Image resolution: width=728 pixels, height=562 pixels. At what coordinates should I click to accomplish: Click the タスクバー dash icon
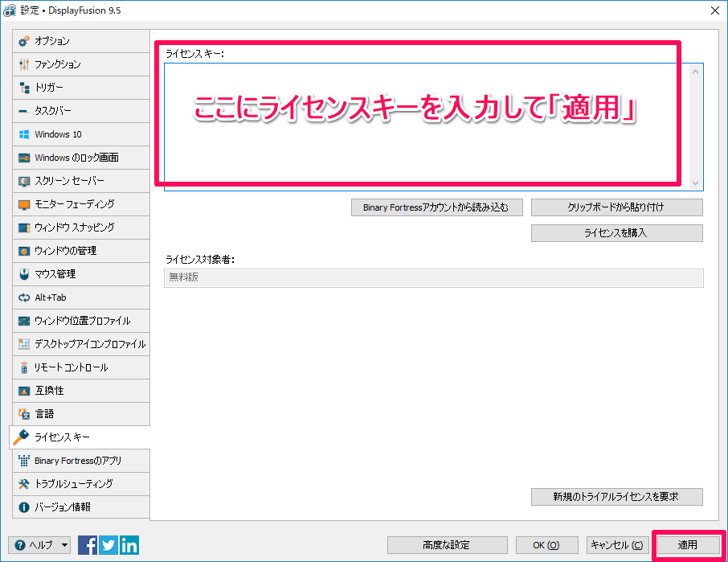click(x=23, y=112)
